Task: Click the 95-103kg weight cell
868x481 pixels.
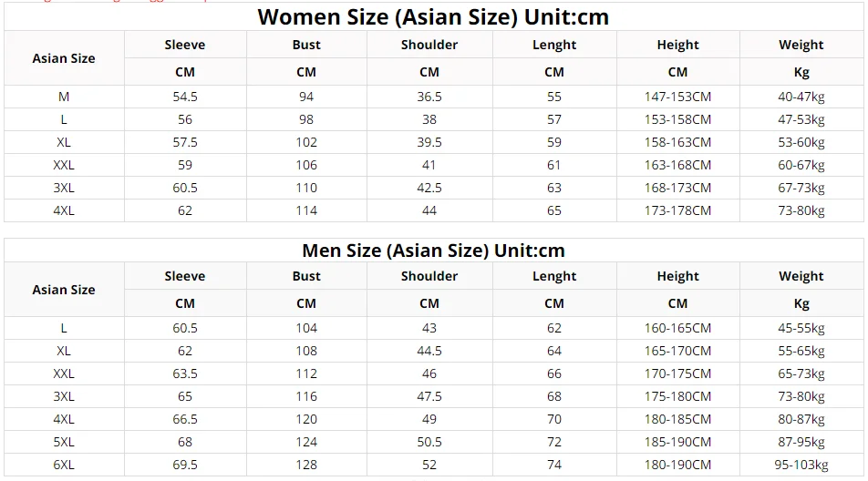Action: (x=801, y=465)
